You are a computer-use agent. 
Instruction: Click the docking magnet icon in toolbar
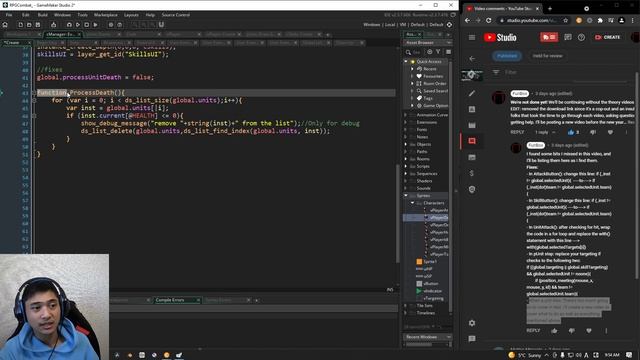coord(161,25)
